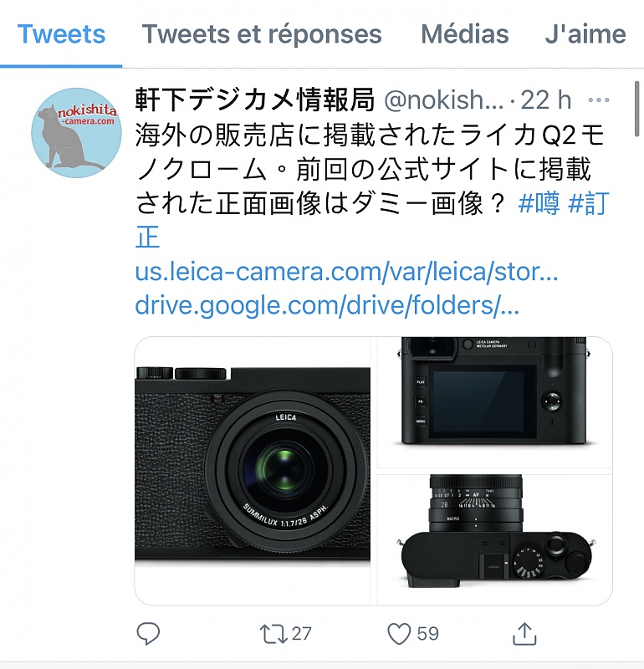Click the #噂 hashtag
Screen dimensions: 644x669
(539, 203)
